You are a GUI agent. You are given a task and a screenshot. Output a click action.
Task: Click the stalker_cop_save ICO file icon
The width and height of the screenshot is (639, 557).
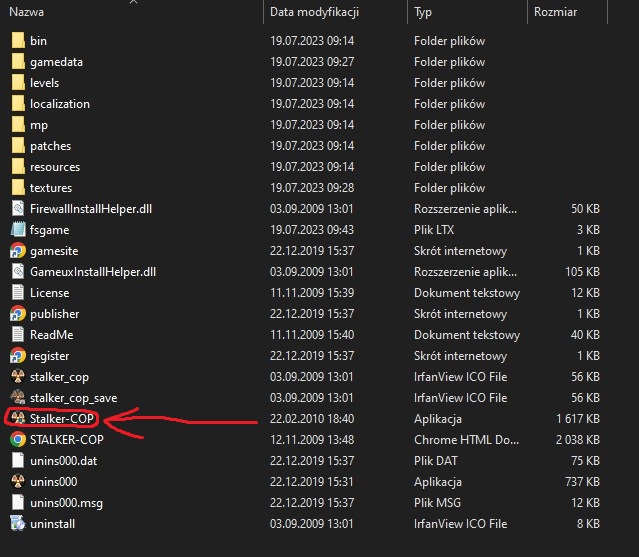tap(18, 398)
